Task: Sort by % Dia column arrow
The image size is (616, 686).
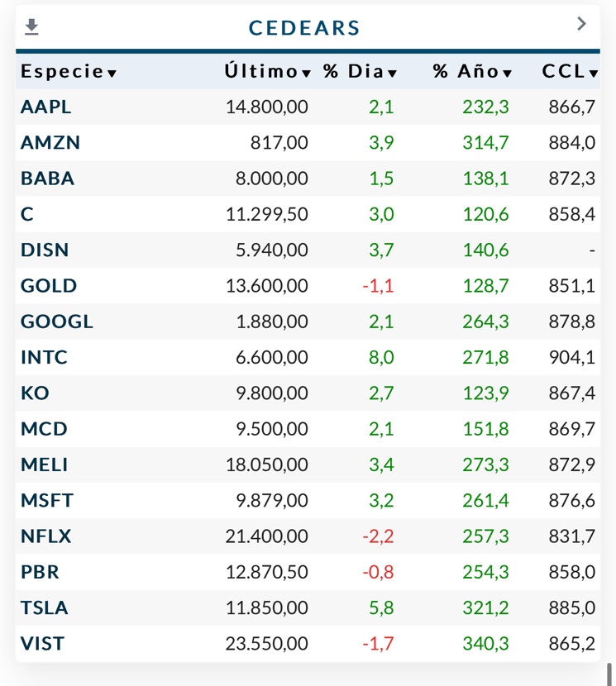Action: [x=393, y=74]
